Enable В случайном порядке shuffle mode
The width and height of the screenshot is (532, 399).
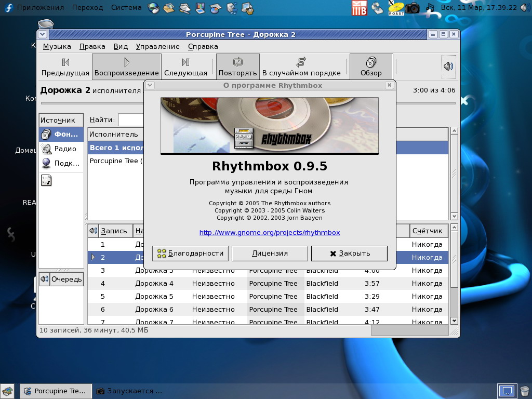pyautogui.click(x=301, y=67)
